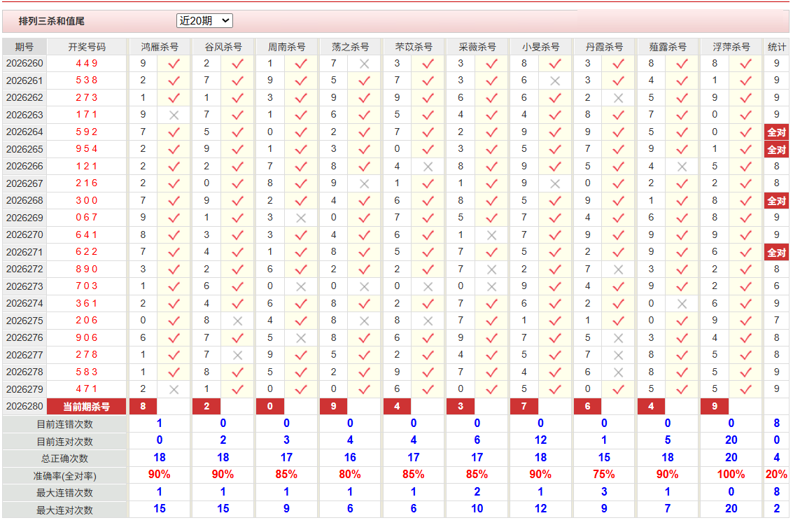793x532 pixels.
Task: Click the 小旻杀号 column header
Action: (x=540, y=47)
